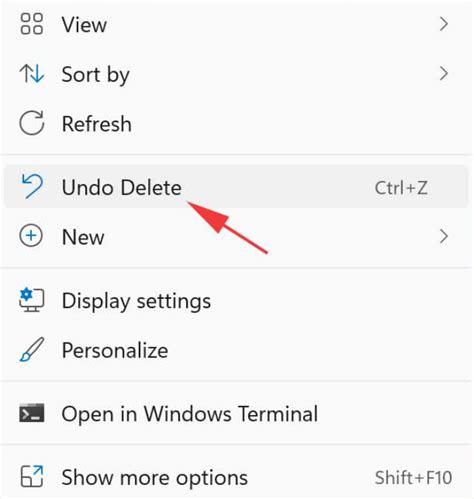Click the circular Refresh arrow icon
The width and height of the screenshot is (474, 499).
[x=32, y=123]
